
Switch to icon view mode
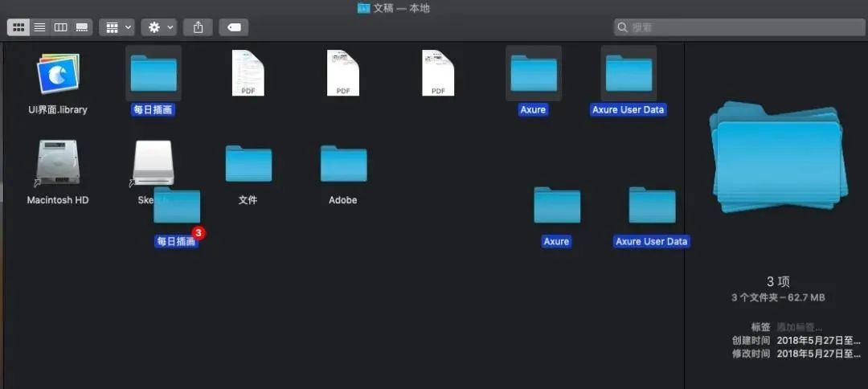click(18, 27)
